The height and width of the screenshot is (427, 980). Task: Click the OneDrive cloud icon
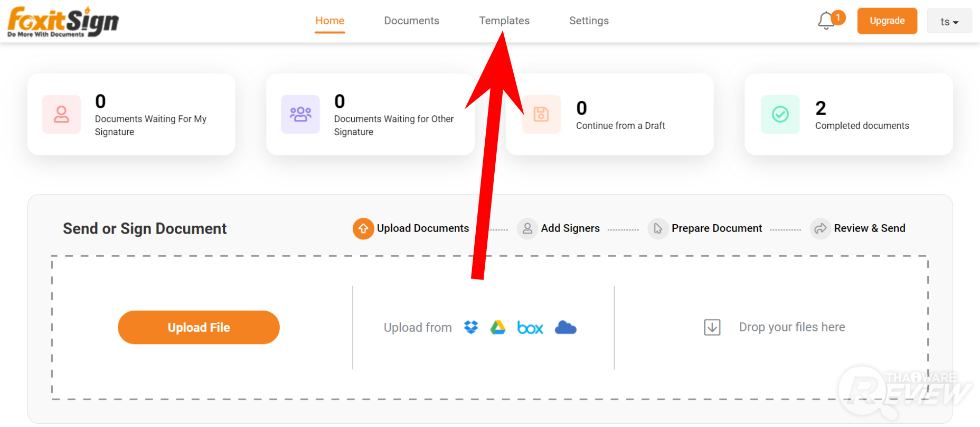tap(566, 328)
